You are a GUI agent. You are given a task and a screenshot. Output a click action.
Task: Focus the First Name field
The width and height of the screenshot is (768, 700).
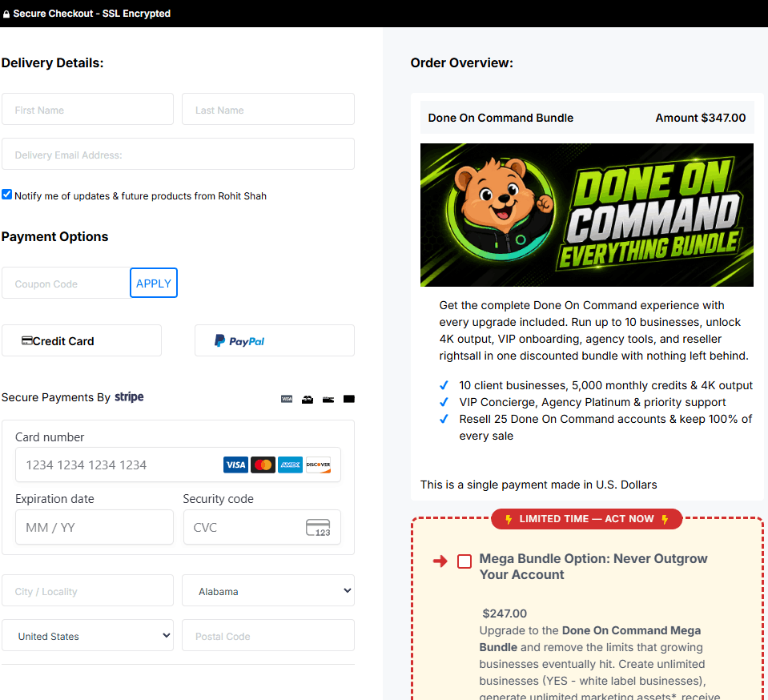tap(87, 109)
